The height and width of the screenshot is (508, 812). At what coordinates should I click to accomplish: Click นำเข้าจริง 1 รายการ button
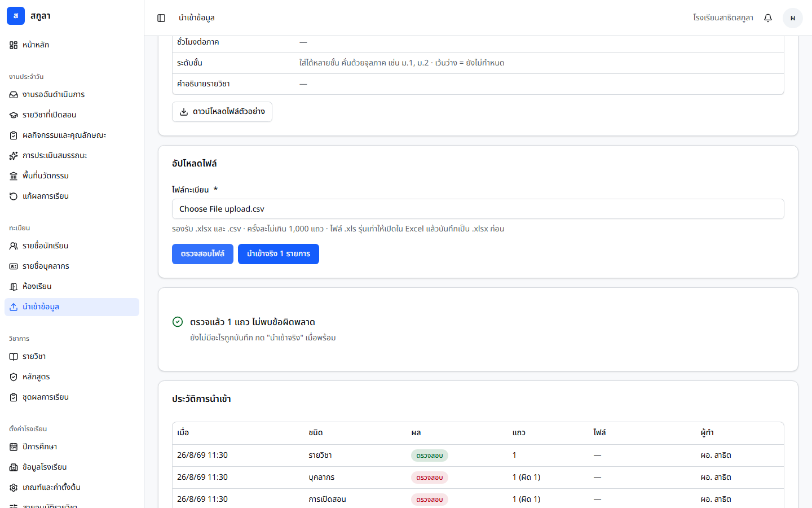(x=279, y=254)
